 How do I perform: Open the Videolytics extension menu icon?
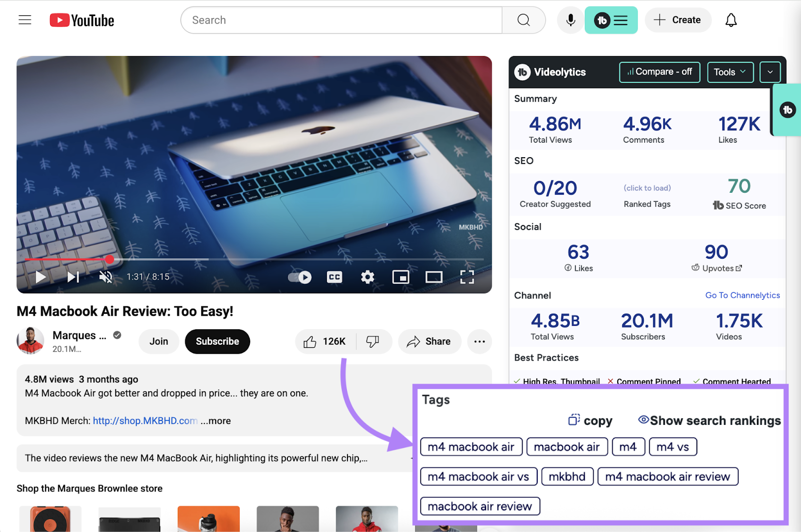tap(621, 20)
